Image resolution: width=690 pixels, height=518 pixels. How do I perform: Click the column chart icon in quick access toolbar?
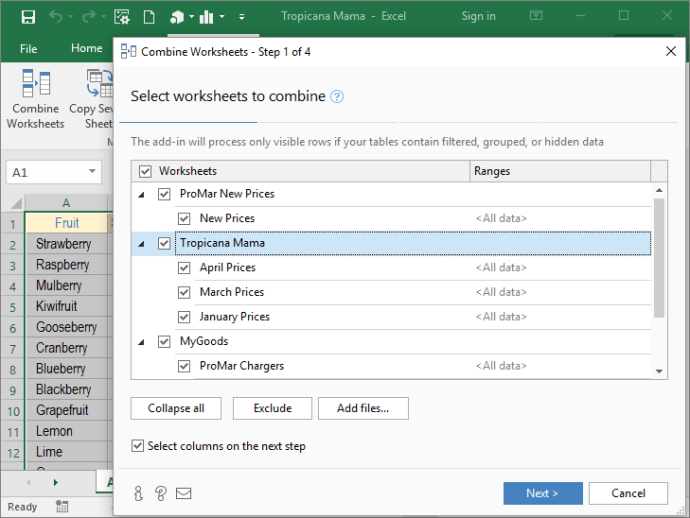[x=206, y=17]
